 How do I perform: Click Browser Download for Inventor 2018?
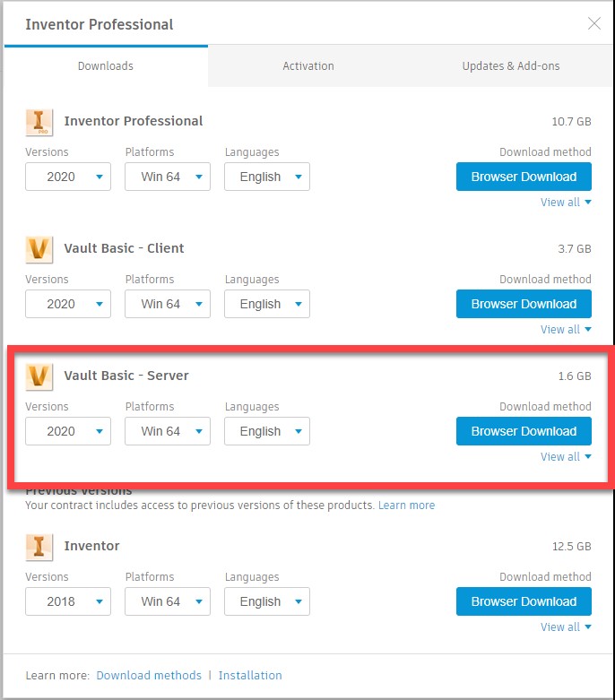pyautogui.click(x=524, y=601)
